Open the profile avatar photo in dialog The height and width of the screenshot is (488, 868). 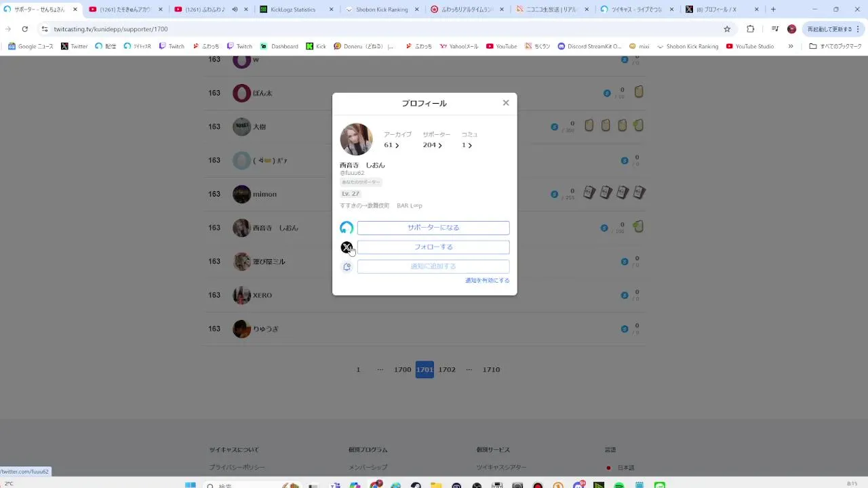tap(356, 140)
